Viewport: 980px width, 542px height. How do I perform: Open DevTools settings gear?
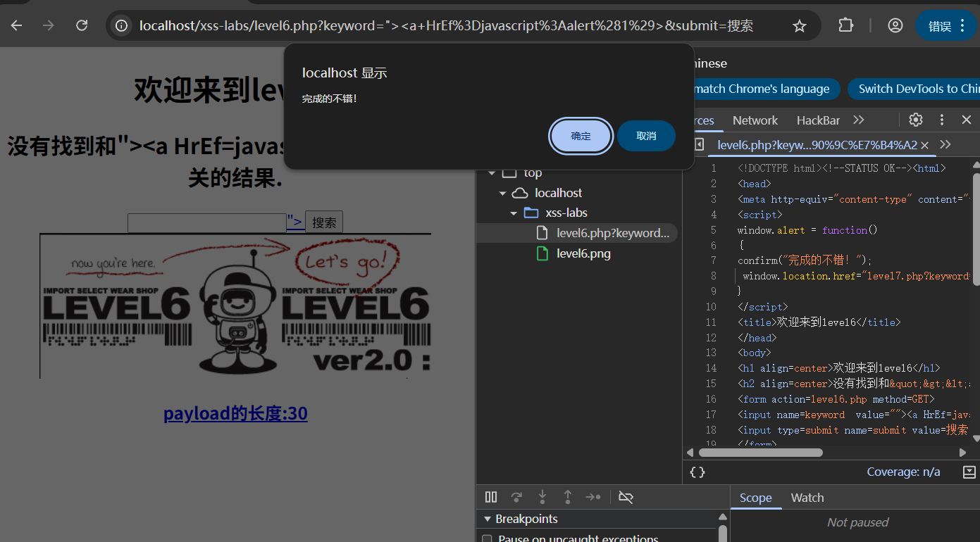[916, 120]
